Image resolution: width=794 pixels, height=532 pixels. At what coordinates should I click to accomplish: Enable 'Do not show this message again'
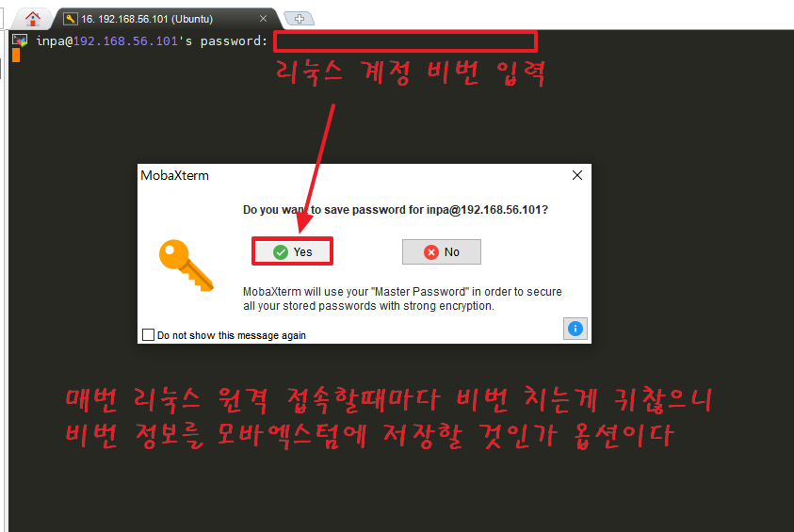(x=149, y=335)
